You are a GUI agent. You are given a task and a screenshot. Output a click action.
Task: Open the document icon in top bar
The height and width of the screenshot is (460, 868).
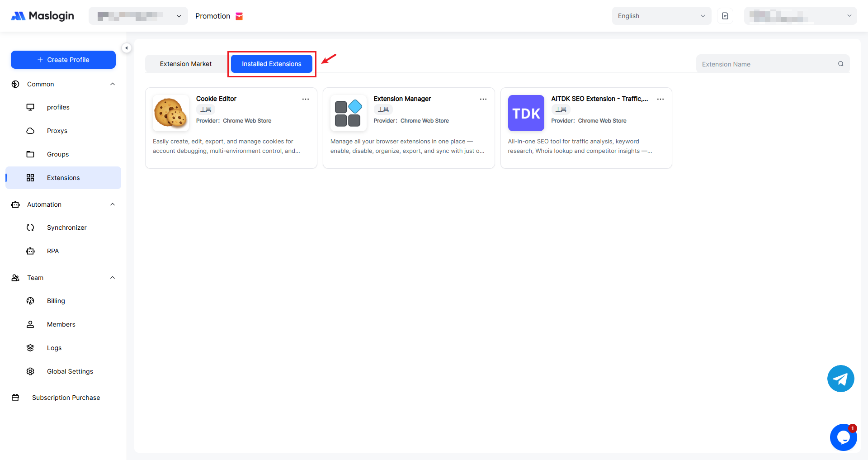pos(725,16)
